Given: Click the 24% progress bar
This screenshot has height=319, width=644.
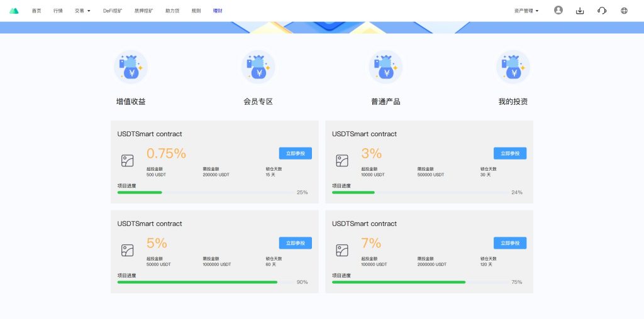Looking at the screenshot, I should [421, 192].
